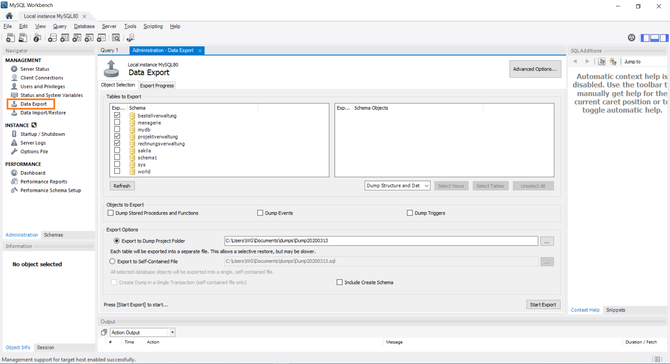
Task: Switch to the Query 1 tab
Action: click(109, 50)
